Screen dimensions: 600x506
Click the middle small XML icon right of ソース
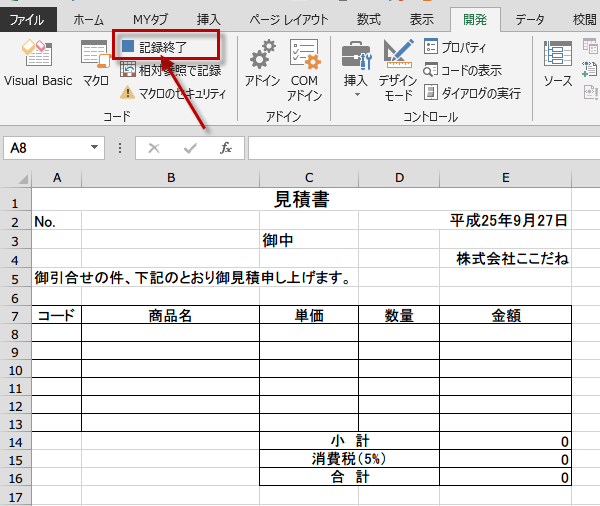(590, 69)
